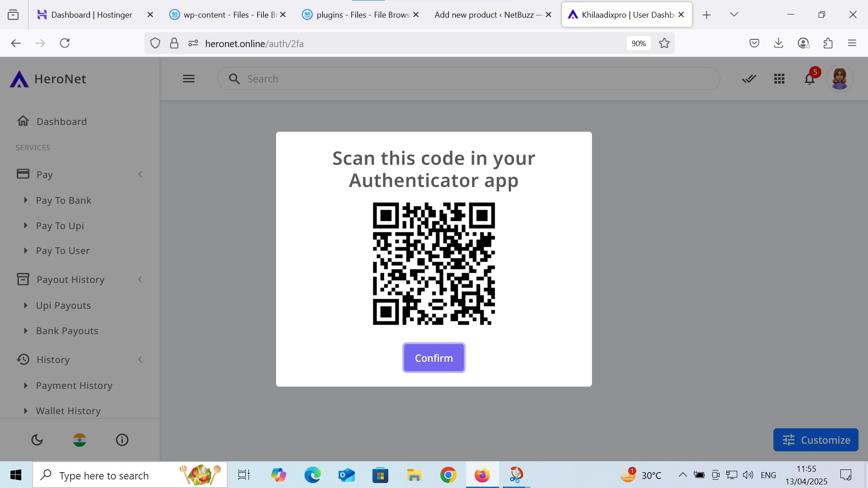Screen dimensions: 868x488
Task: Click the HeroNet logo
Action: pos(48,79)
